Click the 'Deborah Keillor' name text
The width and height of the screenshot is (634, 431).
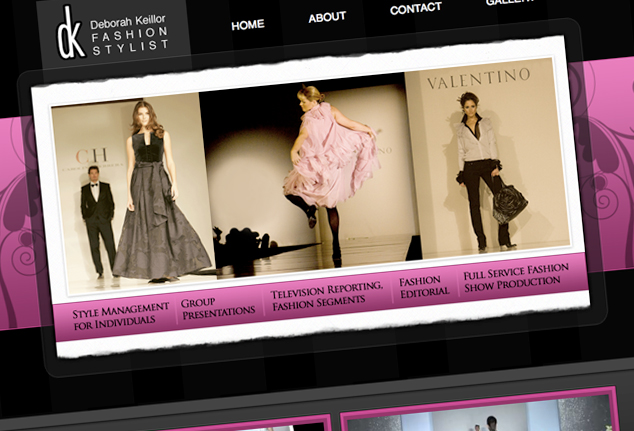coord(128,22)
